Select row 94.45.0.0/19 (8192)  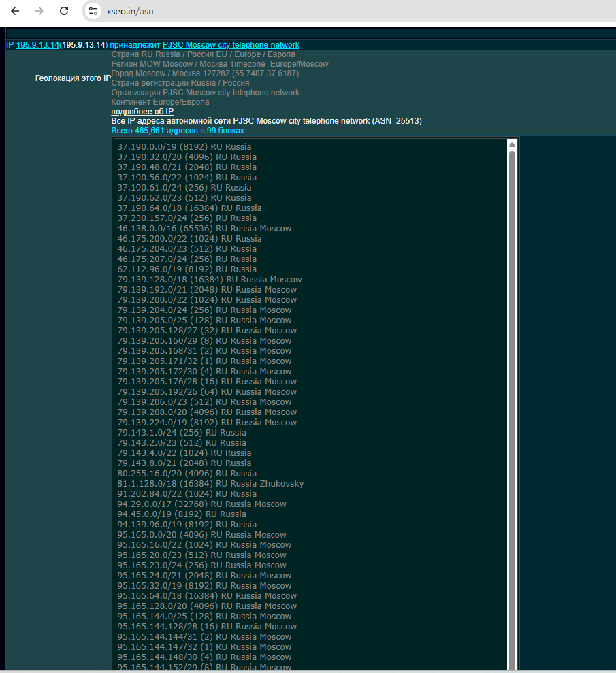coord(182,514)
